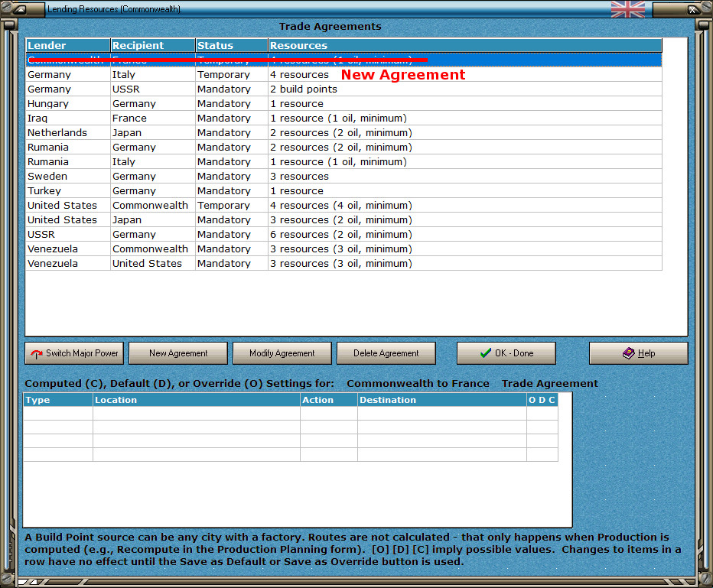Select the Hungary to Germany agreement row
713x588 pixels.
point(343,103)
